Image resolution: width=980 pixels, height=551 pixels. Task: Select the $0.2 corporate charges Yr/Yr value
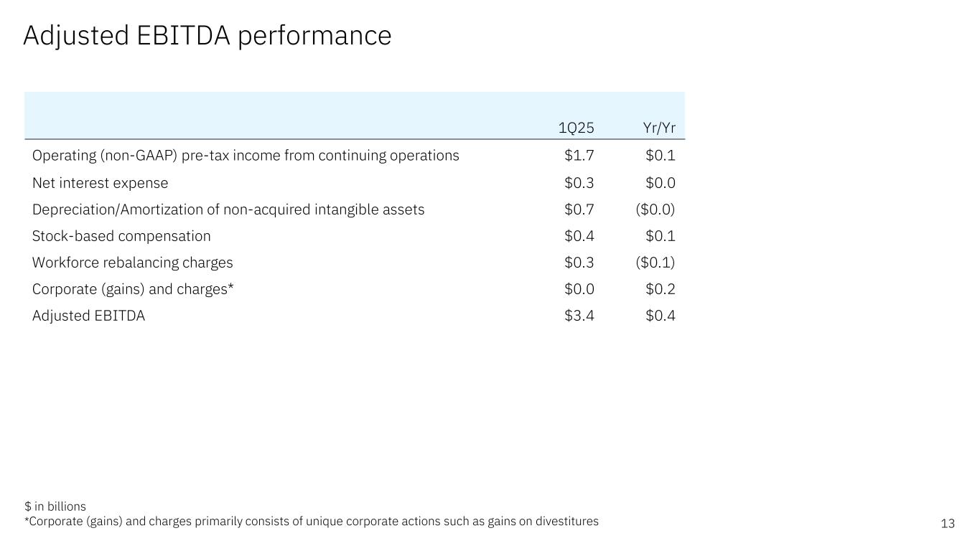[x=660, y=289]
